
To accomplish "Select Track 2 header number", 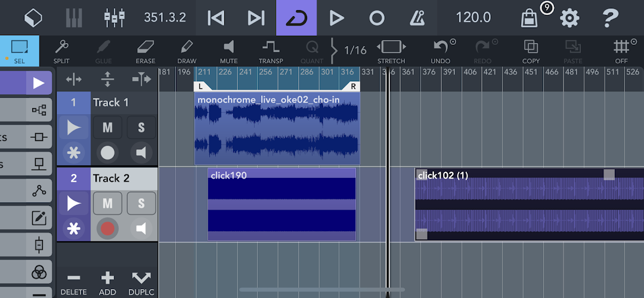I will pyautogui.click(x=73, y=178).
